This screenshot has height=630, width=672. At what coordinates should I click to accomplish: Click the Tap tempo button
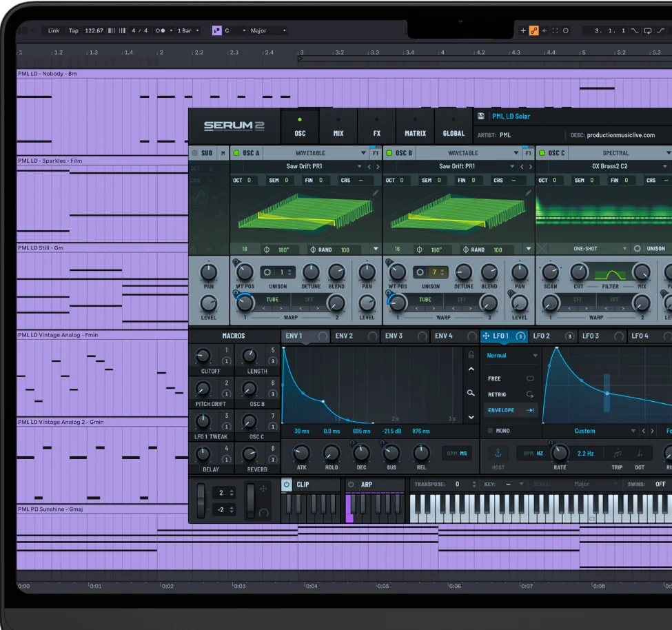[x=73, y=30]
